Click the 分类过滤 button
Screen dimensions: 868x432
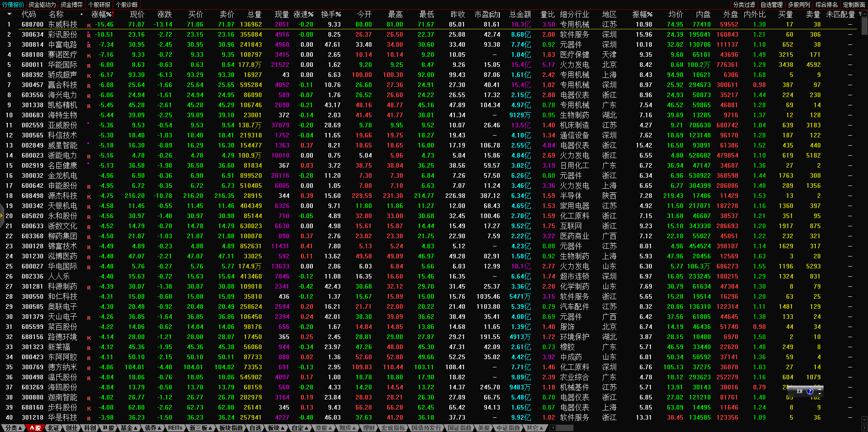coord(744,5)
